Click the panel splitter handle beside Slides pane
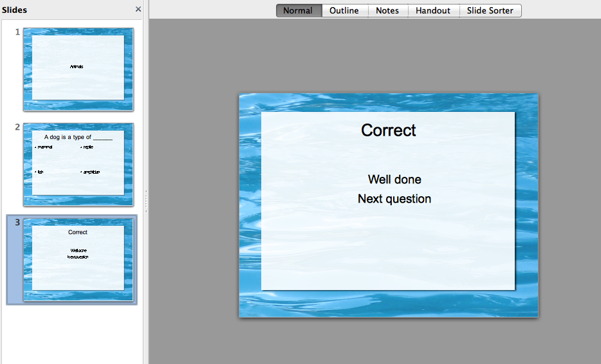 point(146,200)
